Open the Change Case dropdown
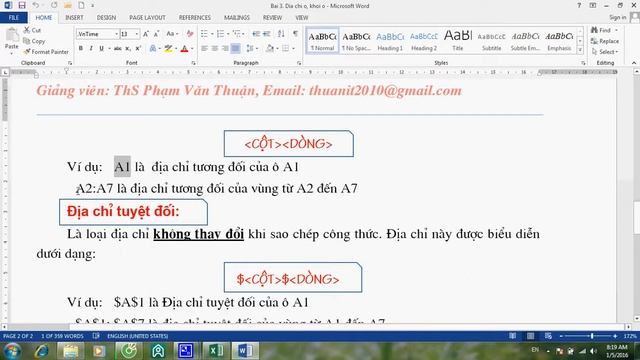 point(172,34)
